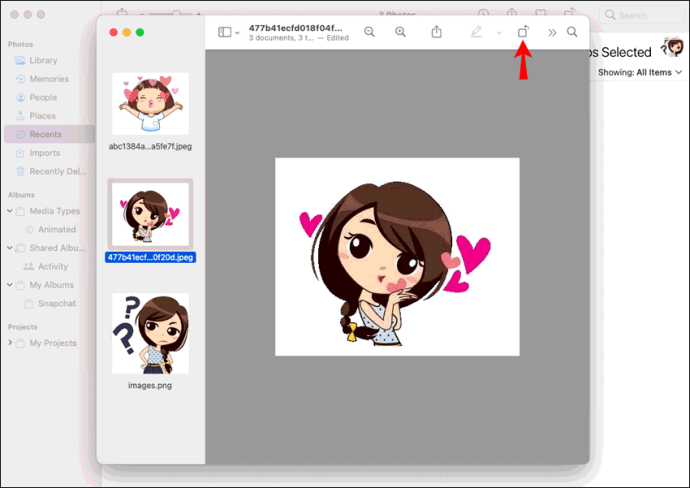Select Memories in Photos sidebar

(46, 79)
